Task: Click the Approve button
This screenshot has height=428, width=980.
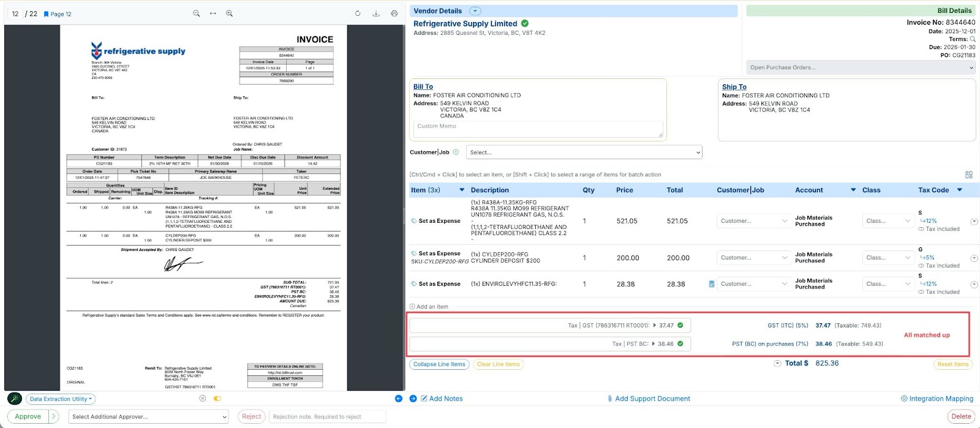Action: click(x=28, y=416)
